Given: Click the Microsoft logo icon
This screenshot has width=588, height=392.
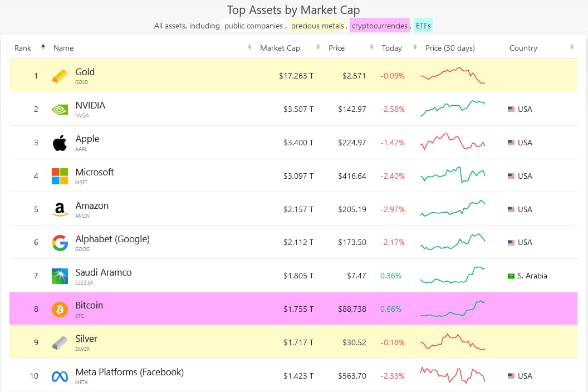Looking at the screenshot, I should click(x=60, y=176).
